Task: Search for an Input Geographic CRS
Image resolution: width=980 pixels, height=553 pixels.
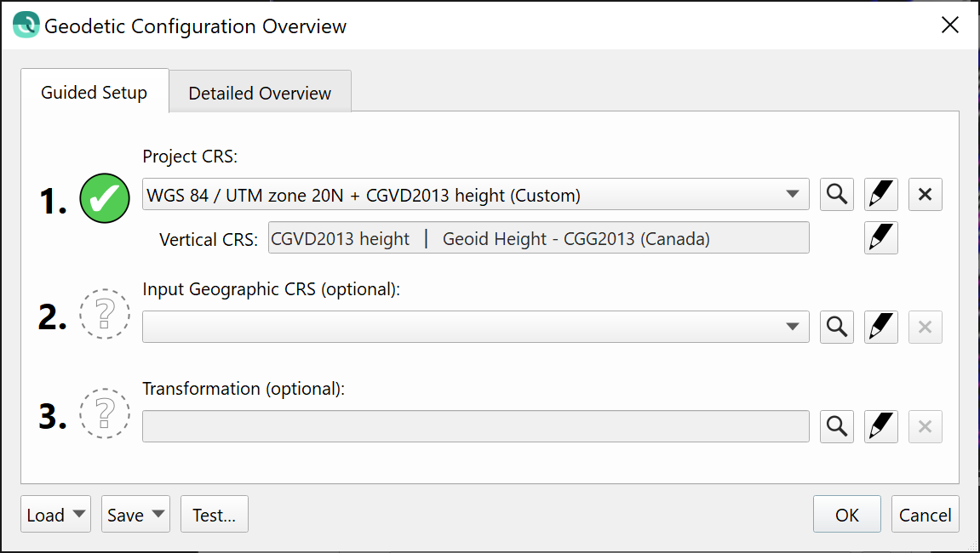Action: tap(837, 327)
